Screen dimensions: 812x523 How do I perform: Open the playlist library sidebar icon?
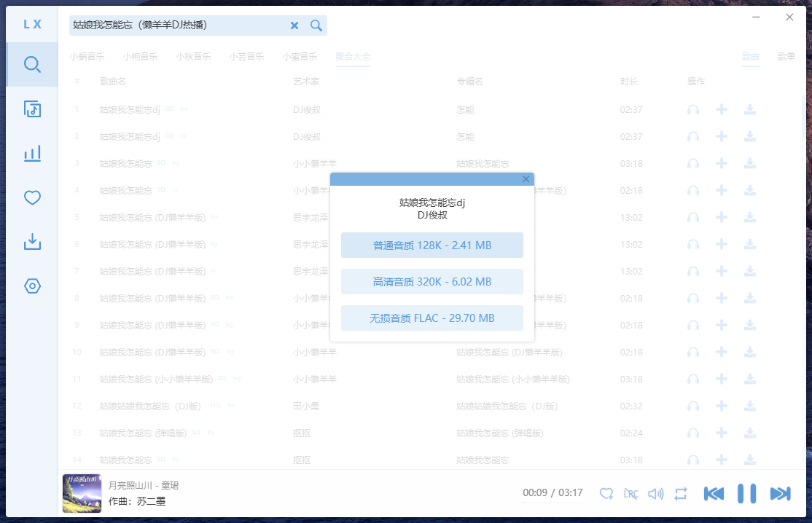click(32, 109)
